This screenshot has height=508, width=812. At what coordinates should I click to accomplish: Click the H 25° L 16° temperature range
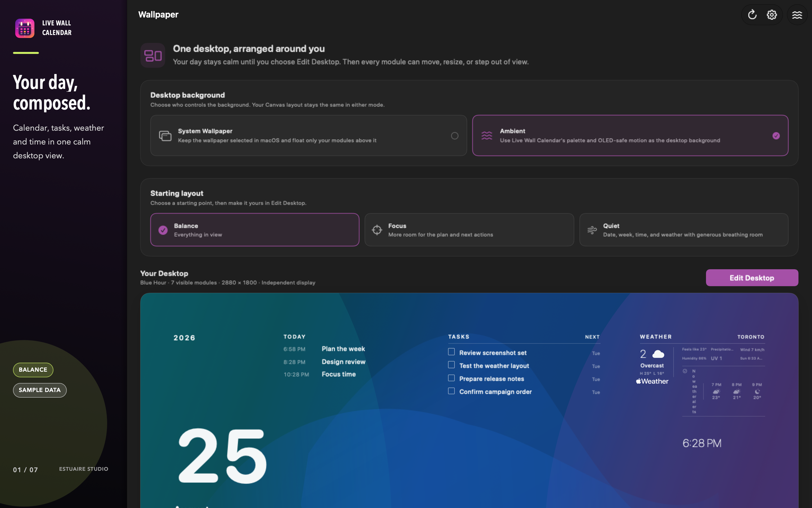coord(652,374)
